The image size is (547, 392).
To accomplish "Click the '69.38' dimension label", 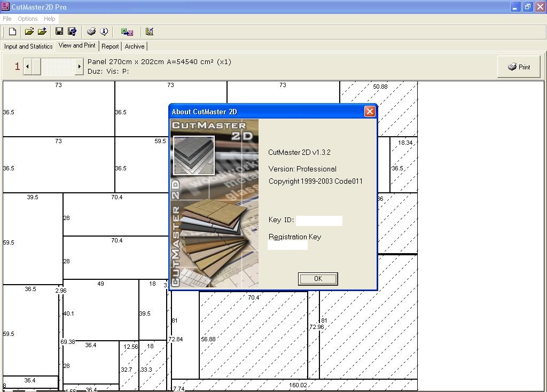I will tap(68, 342).
